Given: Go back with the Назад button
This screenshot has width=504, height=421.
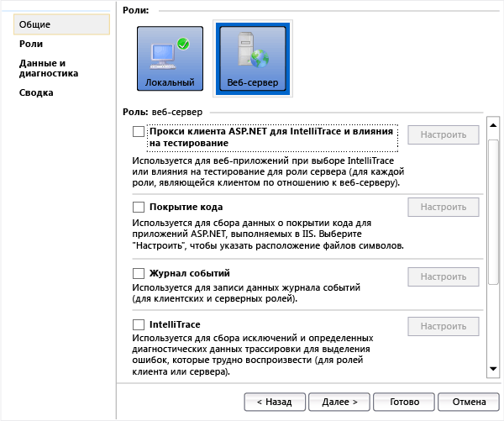Looking at the screenshot, I should (x=275, y=402).
